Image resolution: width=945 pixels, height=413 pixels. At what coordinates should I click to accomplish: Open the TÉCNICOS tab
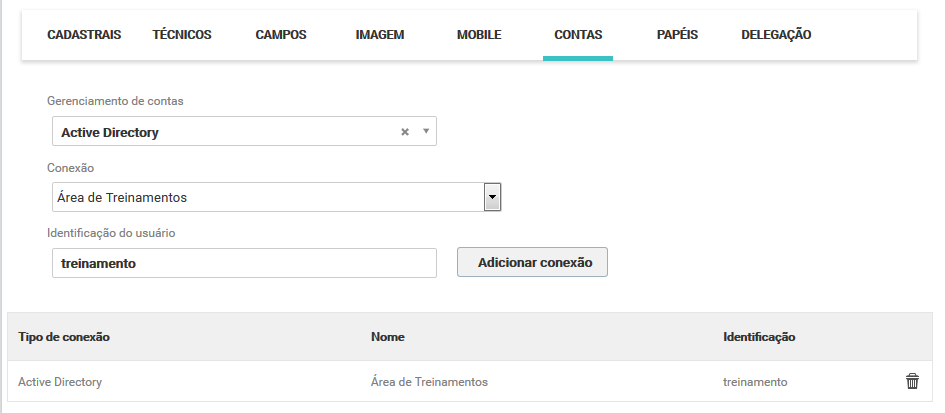click(x=182, y=34)
